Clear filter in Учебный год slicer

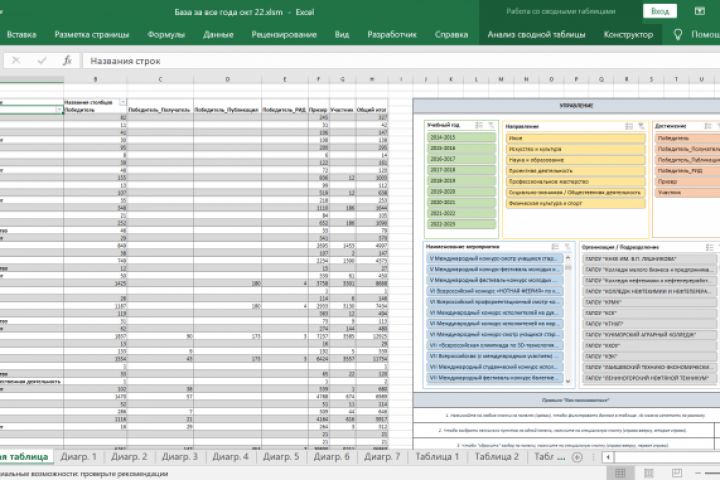tap(491, 125)
